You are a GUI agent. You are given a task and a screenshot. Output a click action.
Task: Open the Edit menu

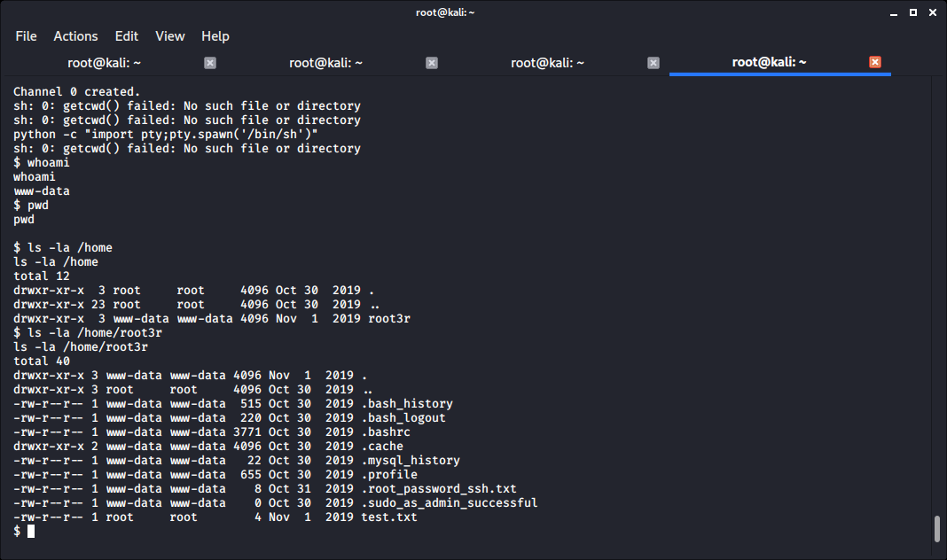click(127, 36)
